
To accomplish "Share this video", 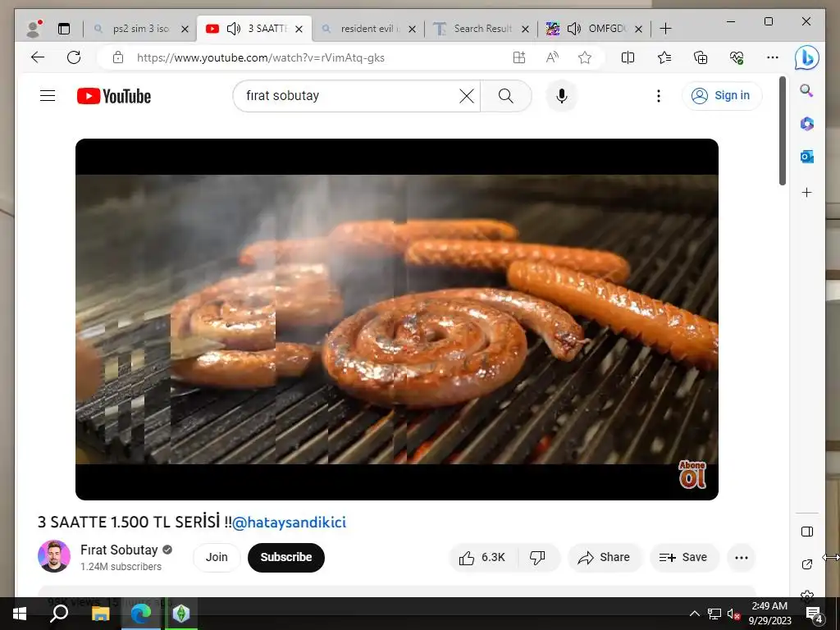I will tap(605, 558).
